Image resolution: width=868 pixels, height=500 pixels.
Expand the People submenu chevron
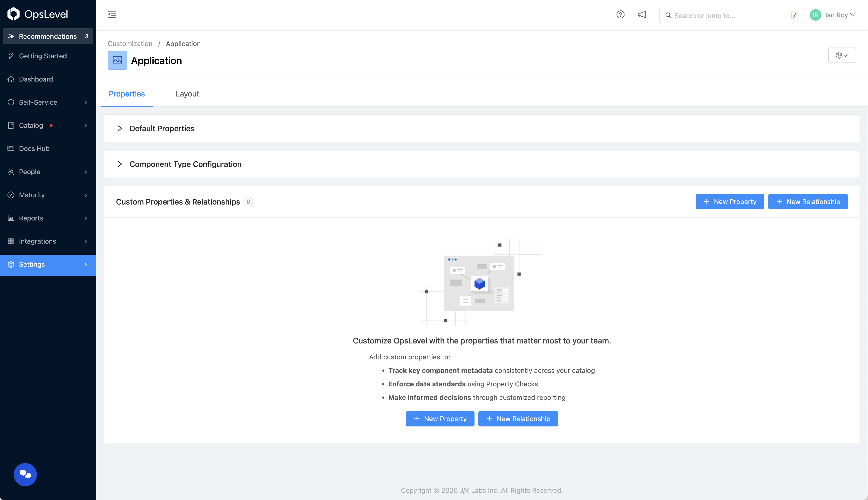(85, 172)
